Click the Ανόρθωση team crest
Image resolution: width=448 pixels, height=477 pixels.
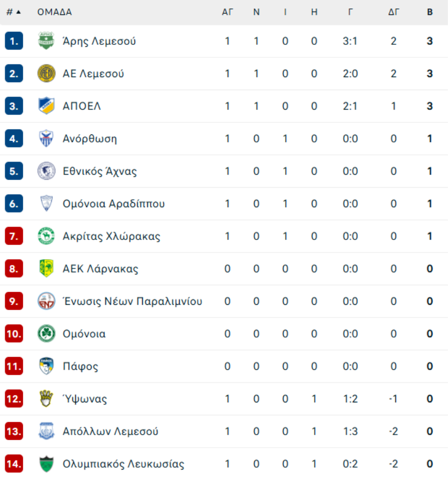(x=46, y=138)
